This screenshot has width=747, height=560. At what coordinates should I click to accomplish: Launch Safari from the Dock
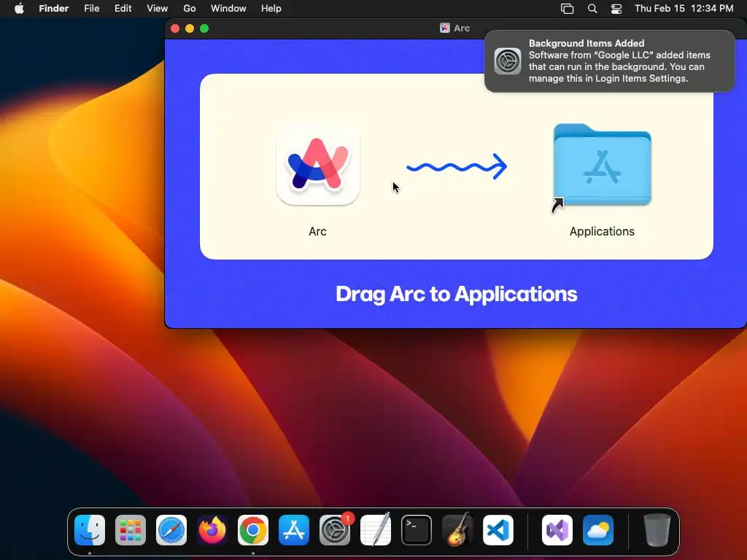[171, 530]
